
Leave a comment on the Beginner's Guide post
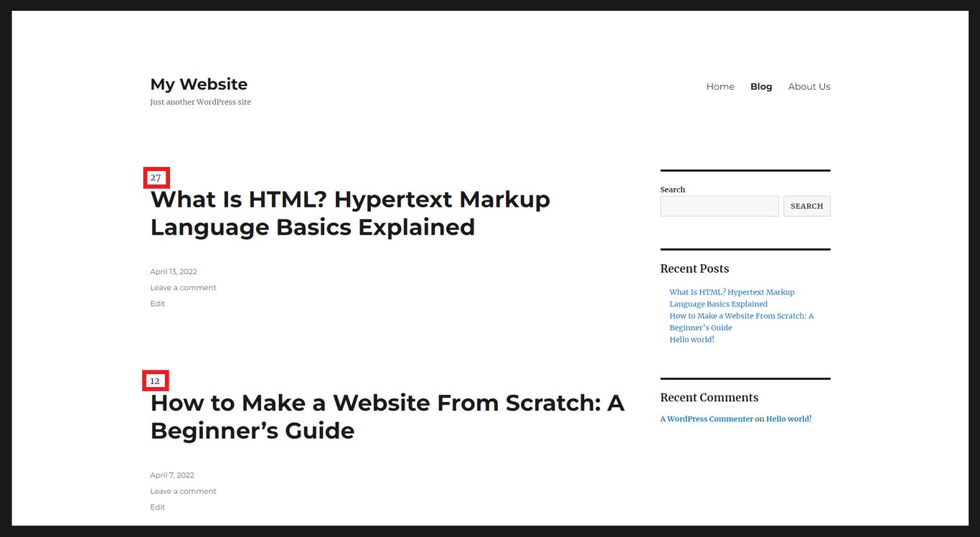tap(183, 490)
